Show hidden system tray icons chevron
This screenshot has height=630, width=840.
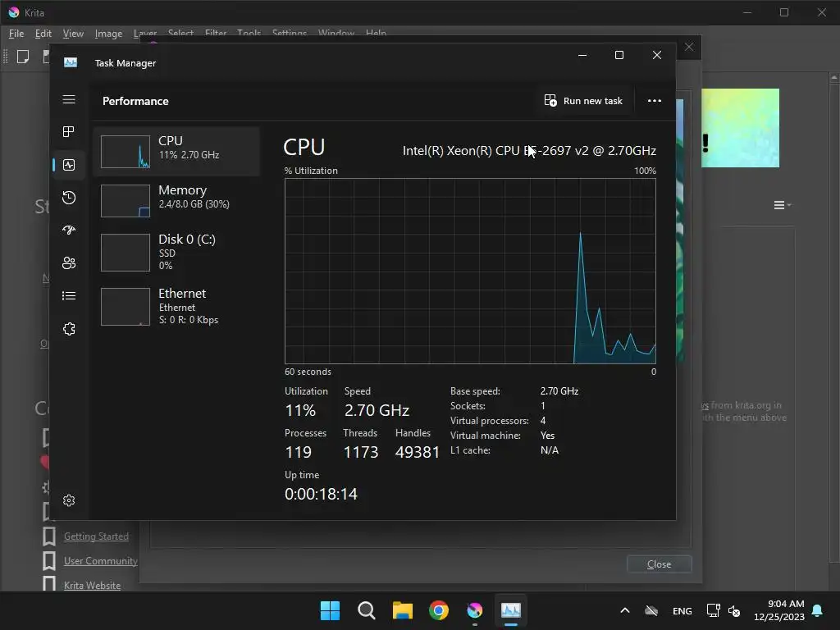624,610
